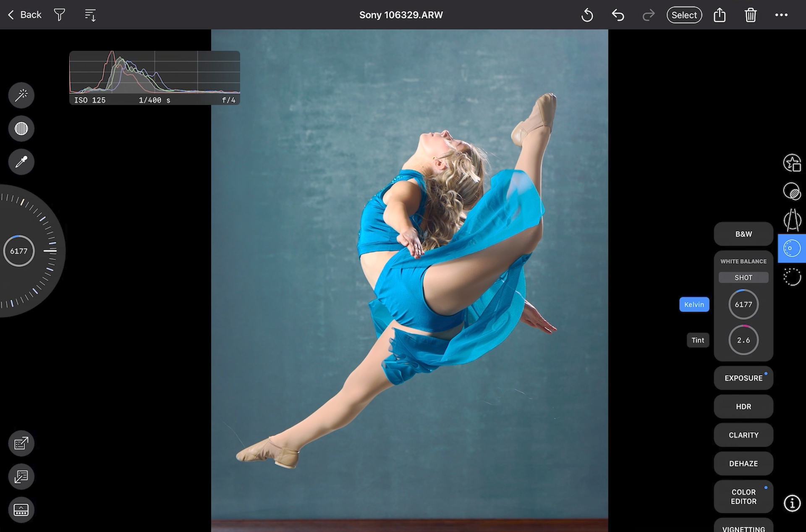Open favorites presets star icon

tap(792, 163)
